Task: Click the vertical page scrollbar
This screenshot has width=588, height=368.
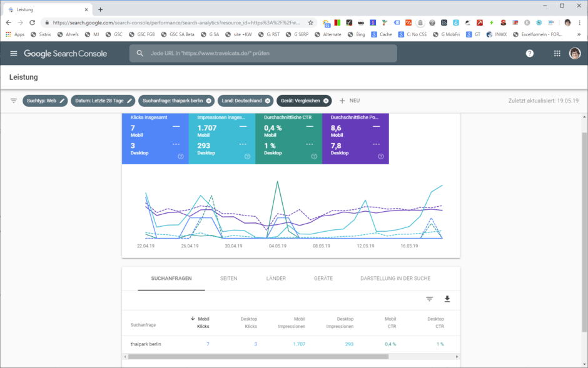Action: pyautogui.click(x=584, y=232)
